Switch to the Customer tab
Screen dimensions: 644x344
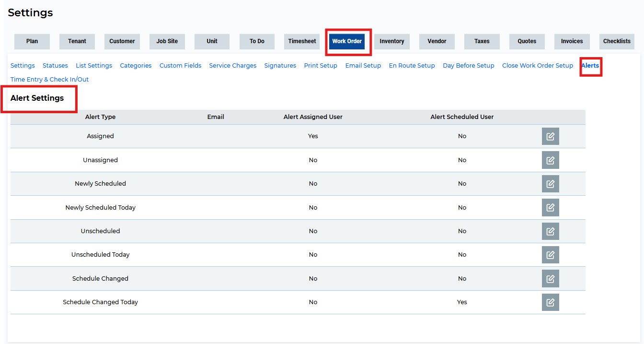click(122, 41)
